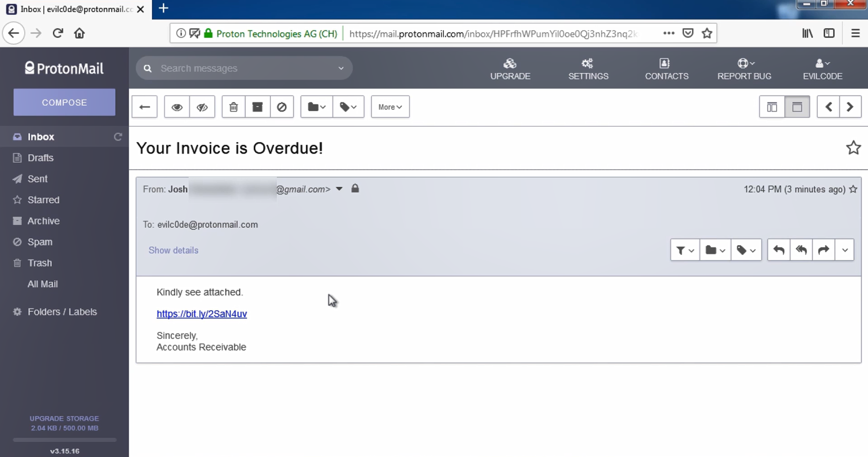Open the label tag dropdown in top toolbar
The image size is (868, 457).
pos(349,107)
